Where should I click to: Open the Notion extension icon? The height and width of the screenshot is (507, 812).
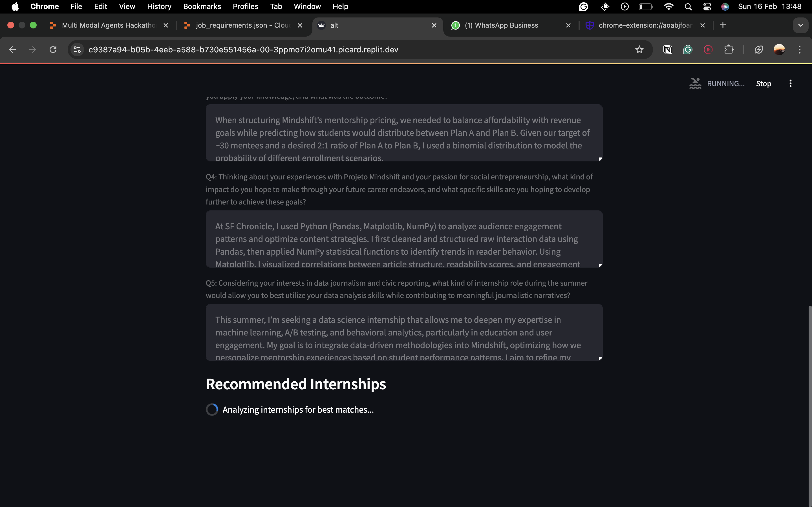[668, 50]
